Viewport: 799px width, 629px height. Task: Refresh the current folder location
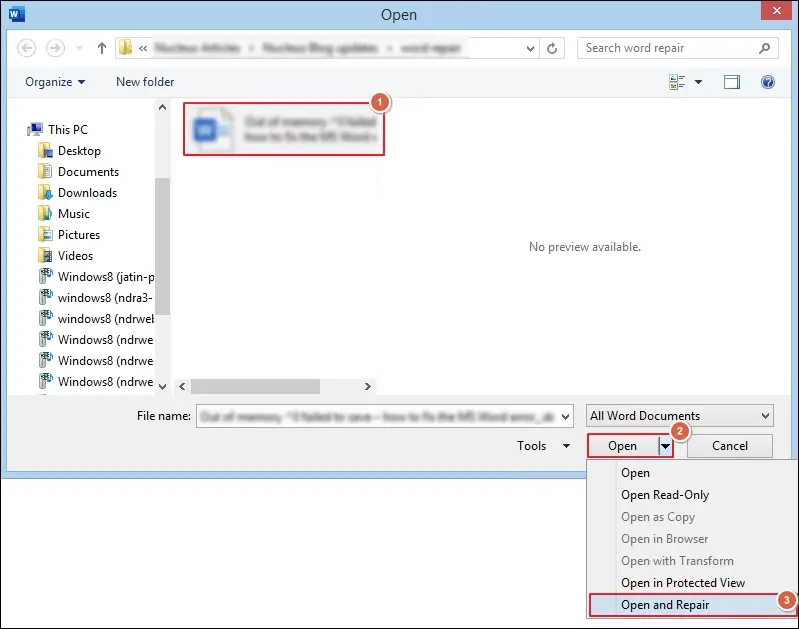pyautogui.click(x=552, y=48)
